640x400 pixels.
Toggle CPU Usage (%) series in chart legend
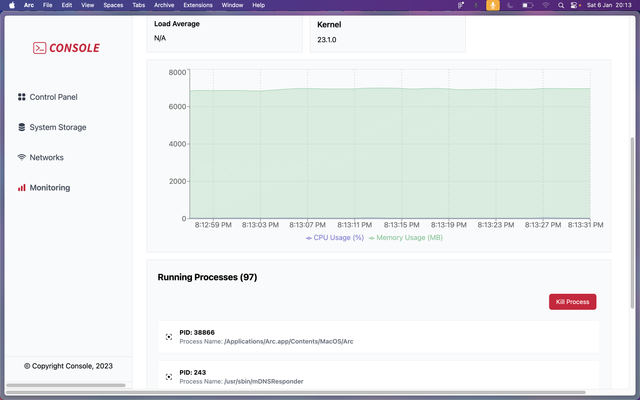pyautogui.click(x=335, y=238)
